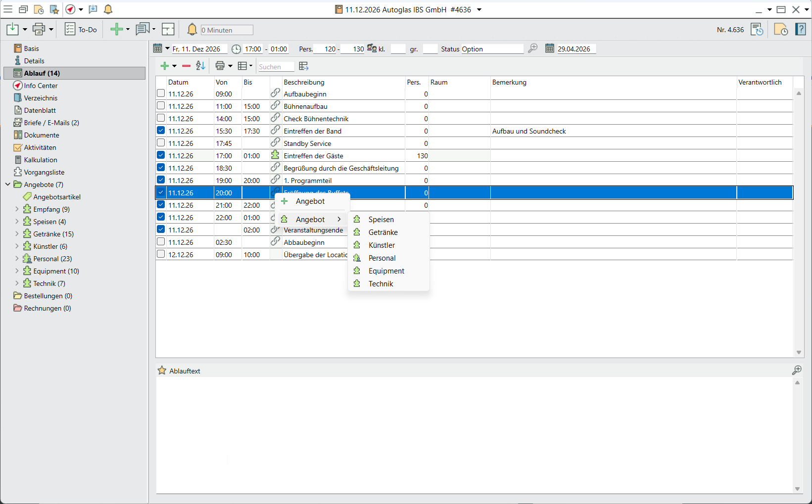
Task: Click the clock icon beside the start time
Action: click(237, 49)
